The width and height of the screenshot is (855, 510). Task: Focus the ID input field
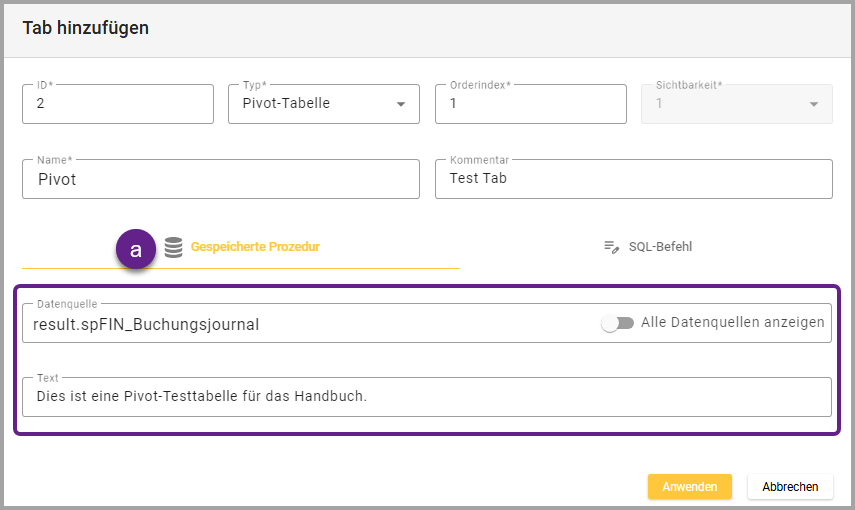tap(117, 104)
